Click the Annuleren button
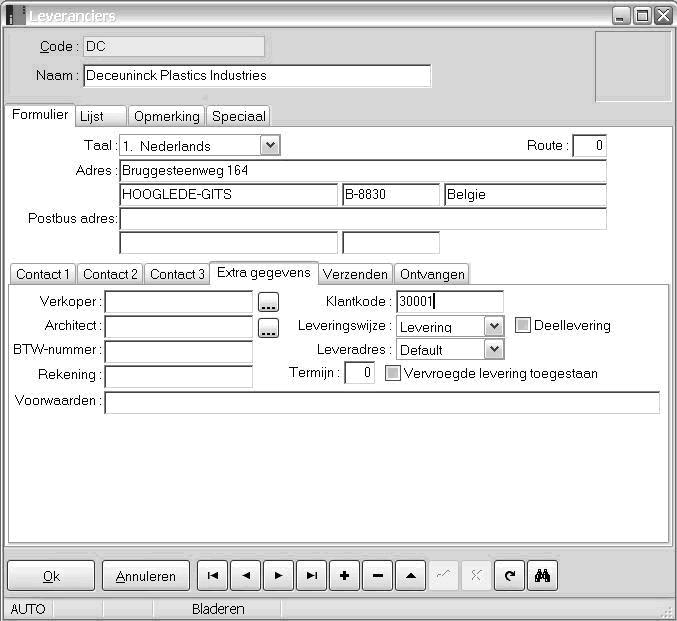Viewport: 677px width, 621px height. [x=146, y=576]
